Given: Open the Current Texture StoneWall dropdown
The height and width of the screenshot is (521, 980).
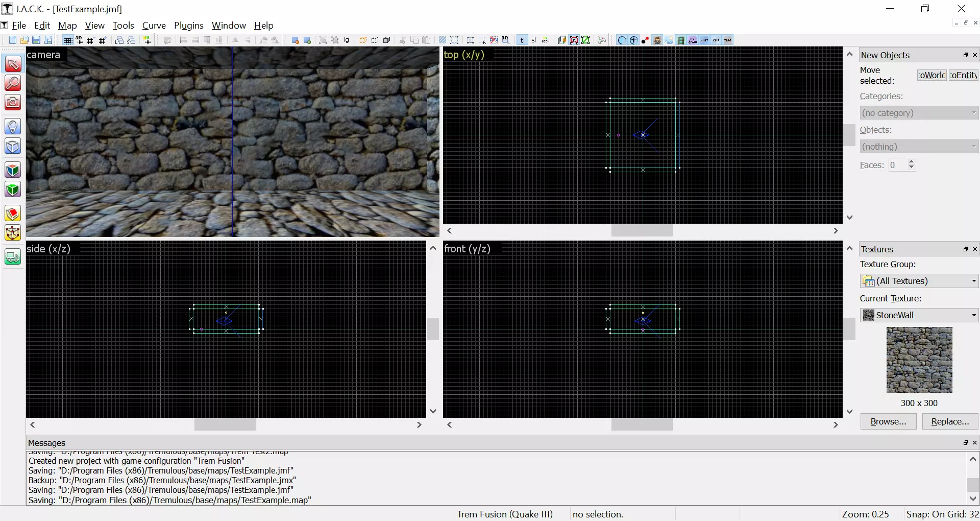Looking at the screenshot, I should (x=919, y=315).
